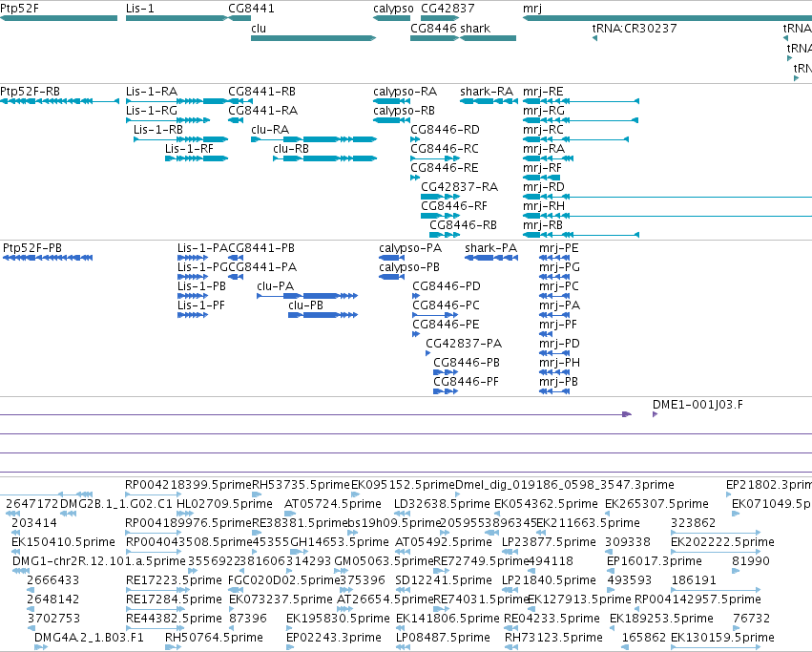The width and height of the screenshot is (812, 652).
Task: Click the Ptp52F-PB protein label
Action: pos(32,248)
